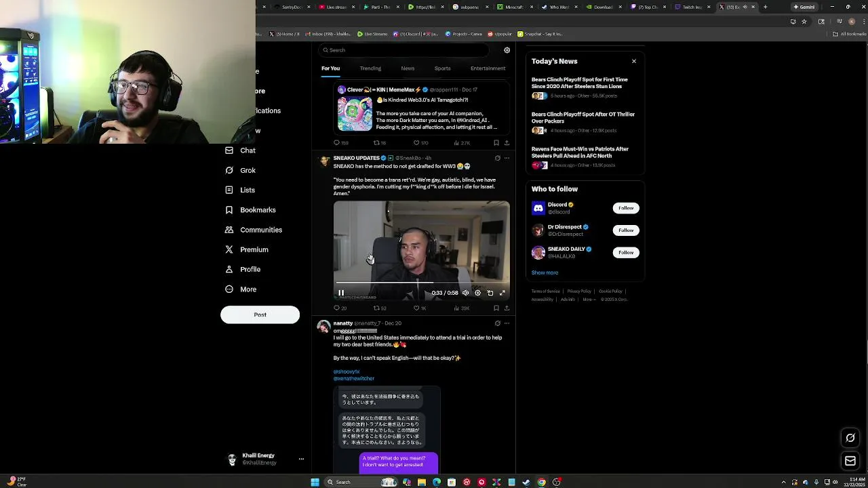Pause the SNEAKO video

(x=341, y=293)
